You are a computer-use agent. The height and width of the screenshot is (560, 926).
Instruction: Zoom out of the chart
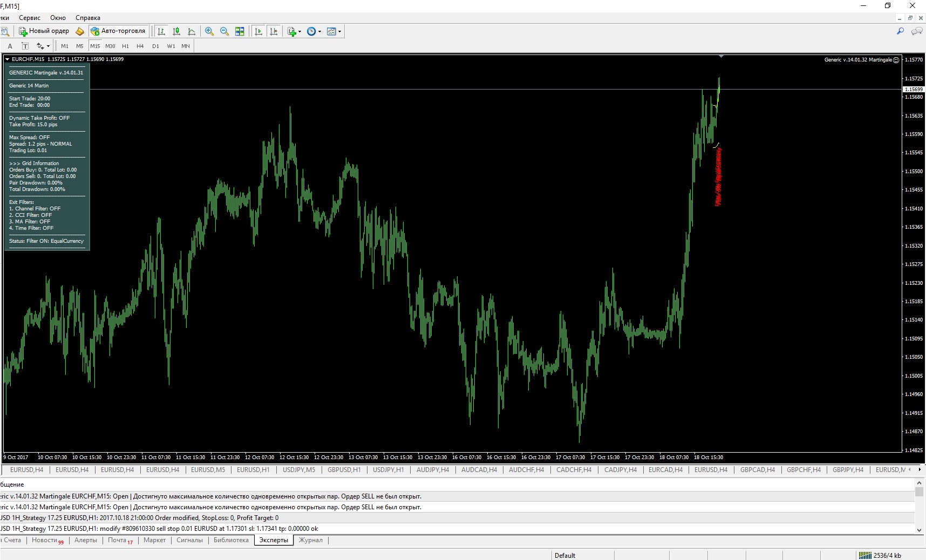(224, 31)
